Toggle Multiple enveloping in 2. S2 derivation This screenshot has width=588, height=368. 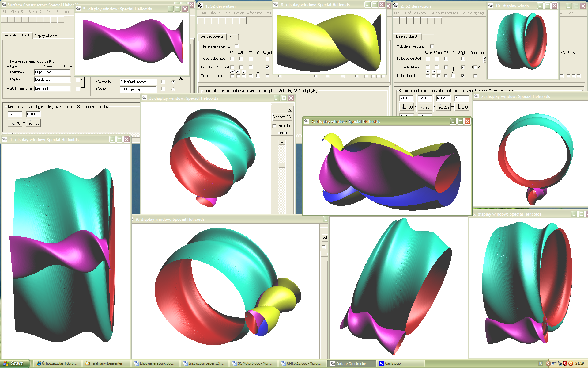(432, 46)
